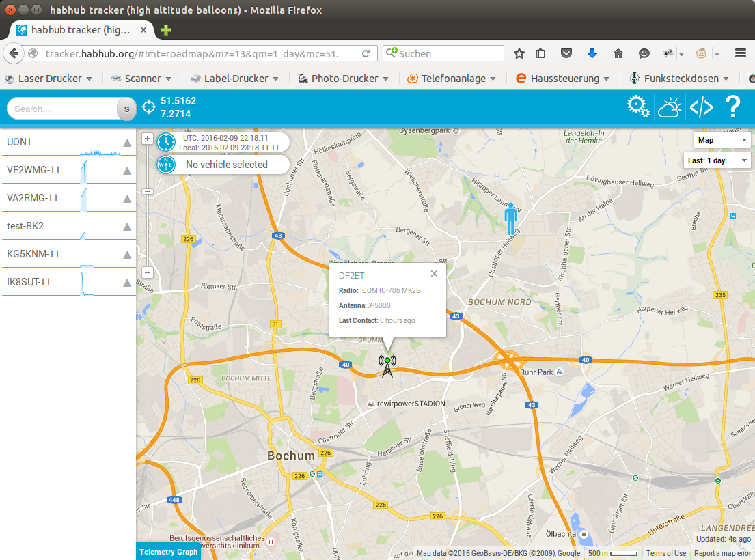
Task: Open the bookmarks list icon
Action: 540,53
